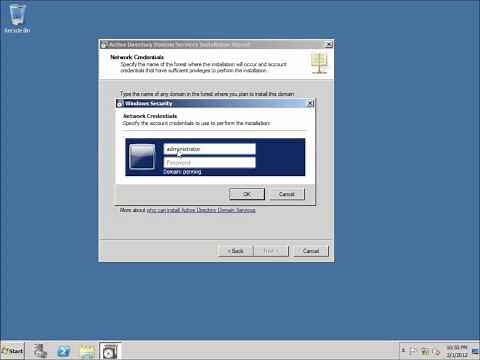Click the Active Directory book icon in wizard header

click(319, 63)
